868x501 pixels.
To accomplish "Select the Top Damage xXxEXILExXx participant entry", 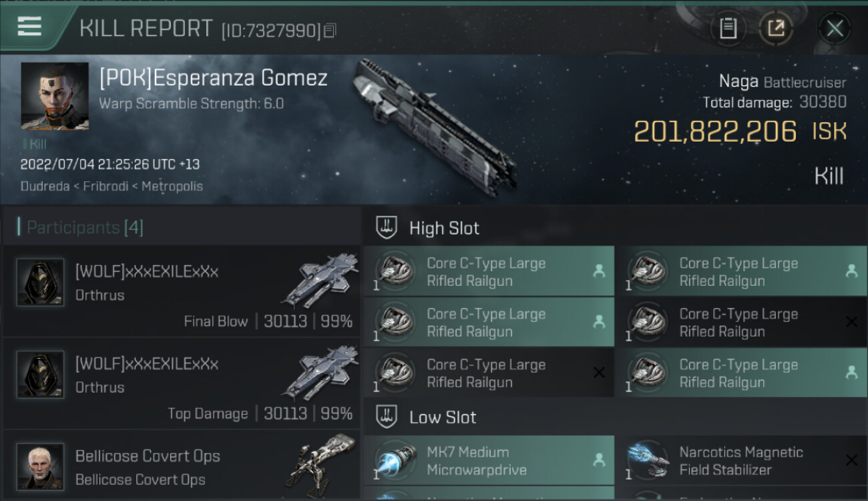I will click(x=182, y=383).
